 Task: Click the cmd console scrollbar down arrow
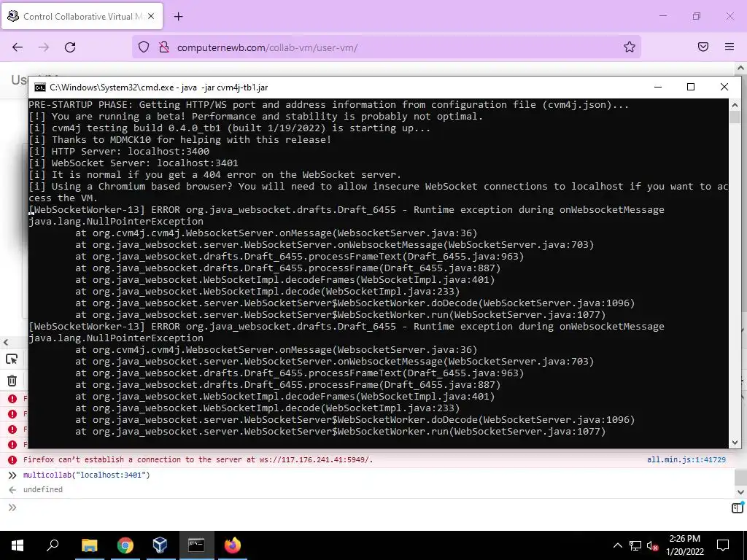(735, 443)
